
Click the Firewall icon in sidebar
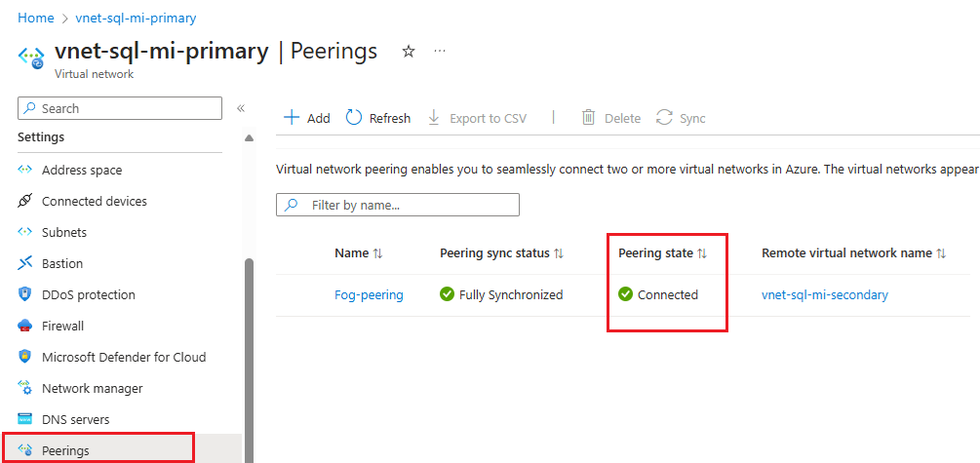pos(25,326)
